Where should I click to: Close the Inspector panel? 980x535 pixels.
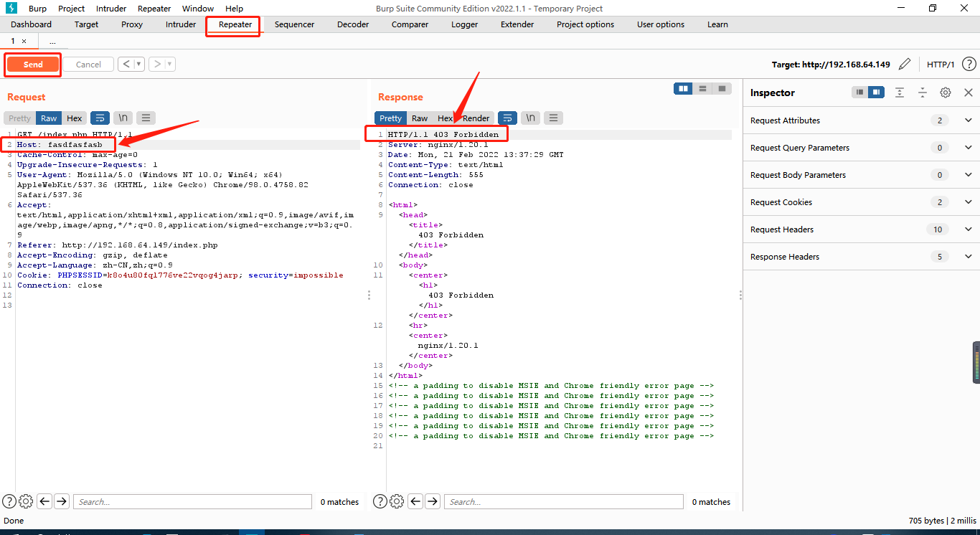[968, 93]
